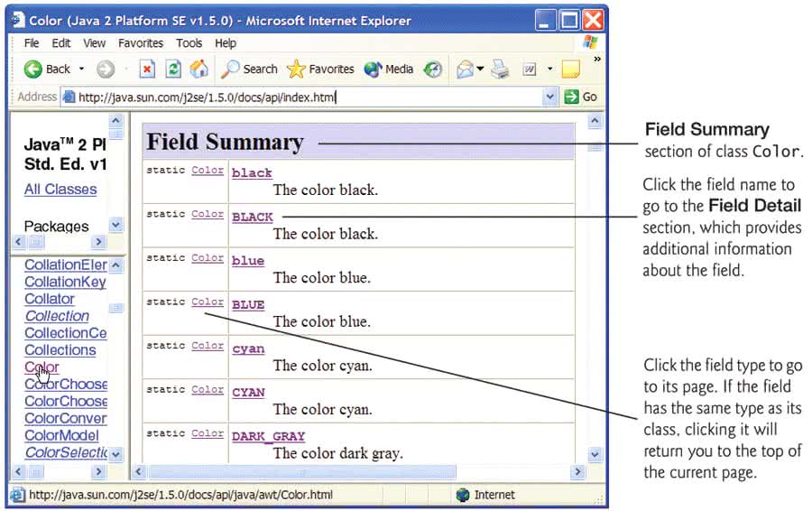Open the ColorConver class link
Screen dimensions: 812x511
66,418
